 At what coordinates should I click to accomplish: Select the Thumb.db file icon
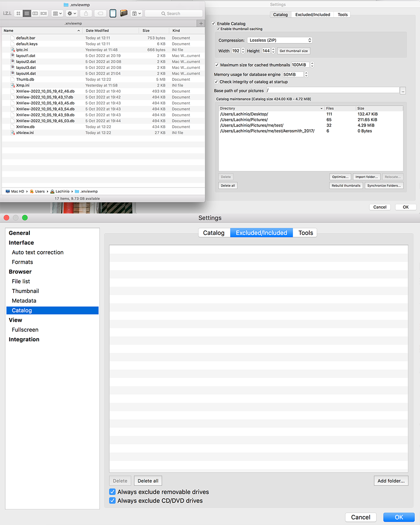[x=13, y=79]
